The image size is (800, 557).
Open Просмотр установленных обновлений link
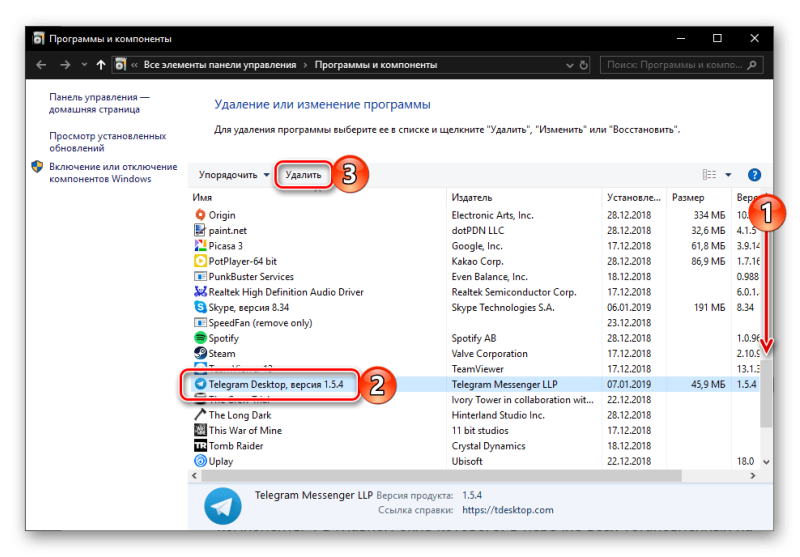pos(108,142)
